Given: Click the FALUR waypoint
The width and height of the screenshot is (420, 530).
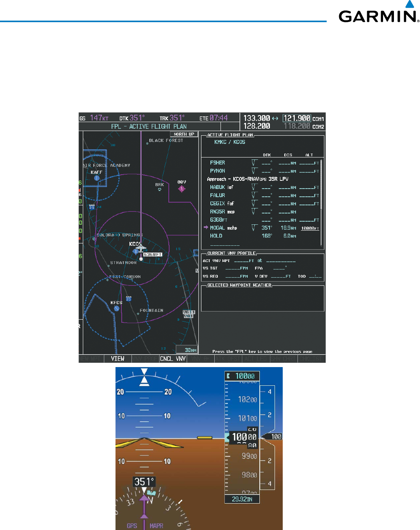Looking at the screenshot, I should tap(217, 195).
